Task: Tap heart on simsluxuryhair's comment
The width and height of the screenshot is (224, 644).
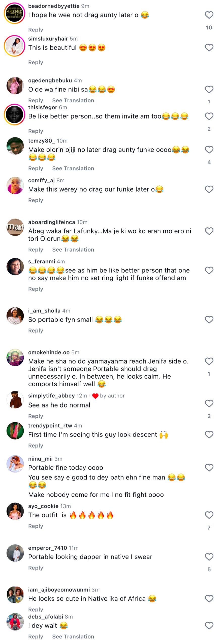Action: coord(209,48)
